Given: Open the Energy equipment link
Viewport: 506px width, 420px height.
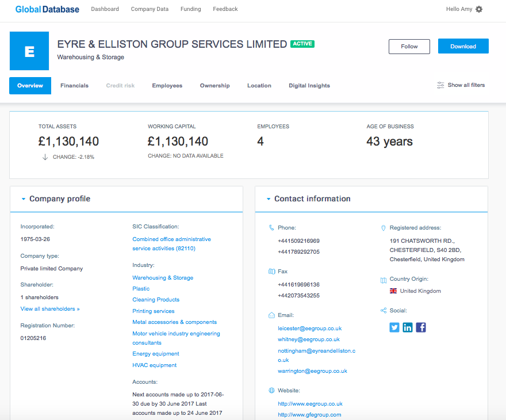Looking at the screenshot, I should coord(156,353).
